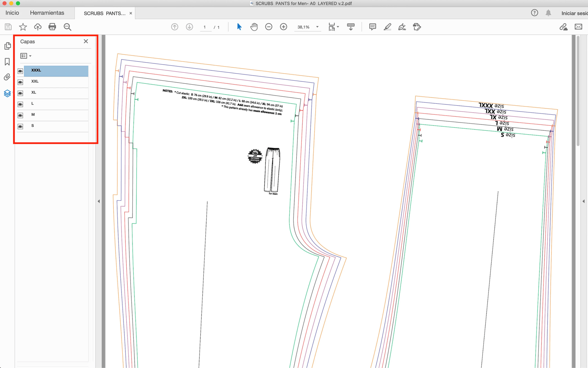Toggle the Layers panel icon
The height and width of the screenshot is (368, 588).
pyautogui.click(x=7, y=93)
